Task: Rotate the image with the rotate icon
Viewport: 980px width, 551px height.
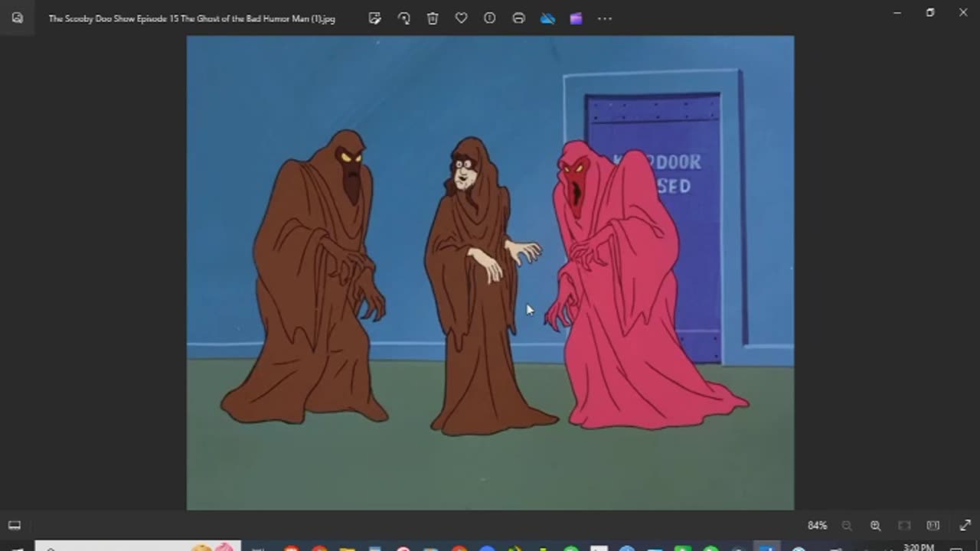Action: click(403, 18)
